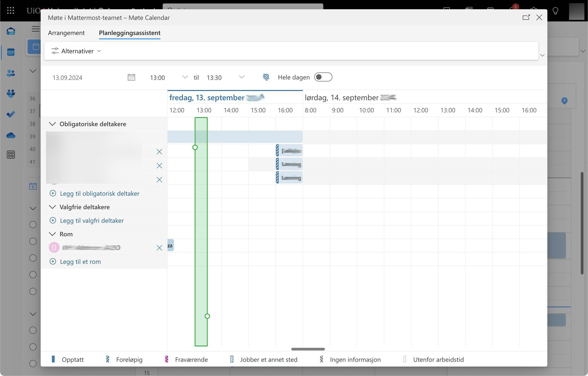Toggle the Hele dagen switch
Image resolution: width=588 pixels, height=376 pixels.
(x=323, y=77)
